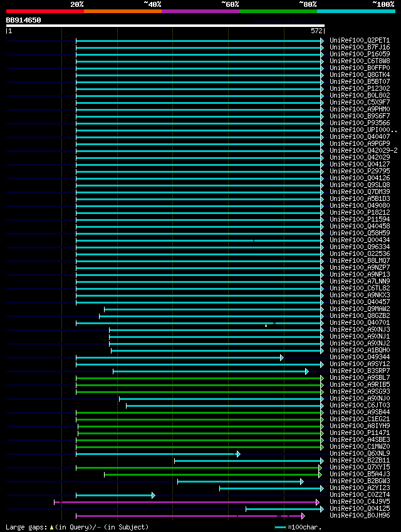Select the UniRef100_Q40407 label

click(x=360, y=136)
